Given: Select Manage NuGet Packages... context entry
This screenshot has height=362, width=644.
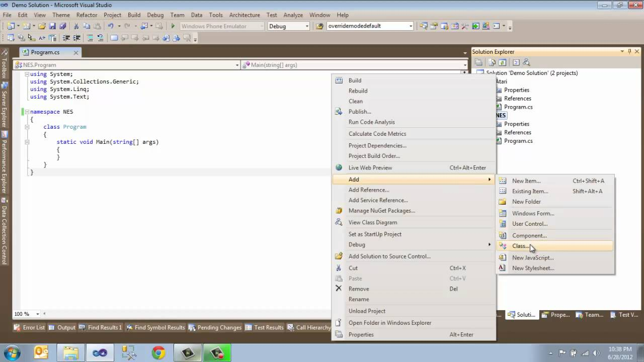Looking at the screenshot, I should point(414,211).
